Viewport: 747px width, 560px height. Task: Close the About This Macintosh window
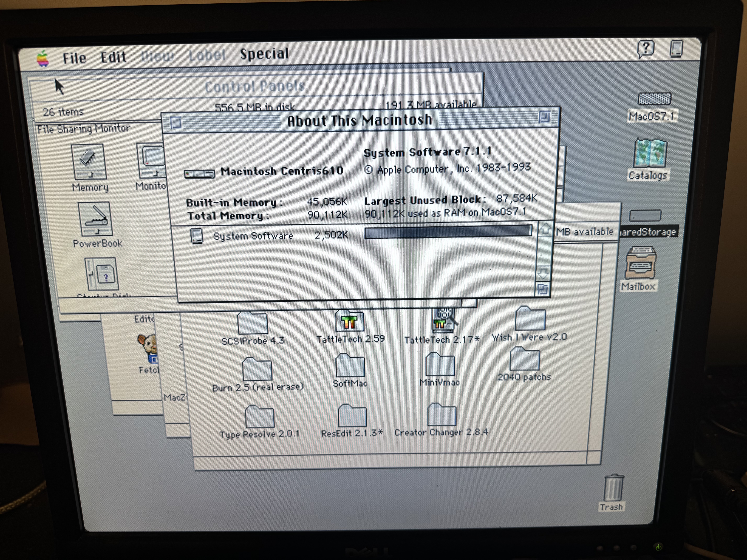tap(176, 122)
